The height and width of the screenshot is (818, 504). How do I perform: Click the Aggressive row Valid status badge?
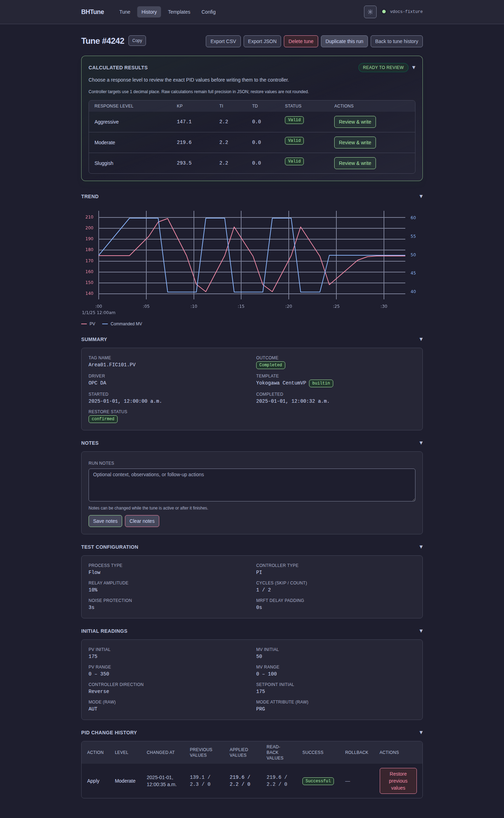tap(294, 120)
